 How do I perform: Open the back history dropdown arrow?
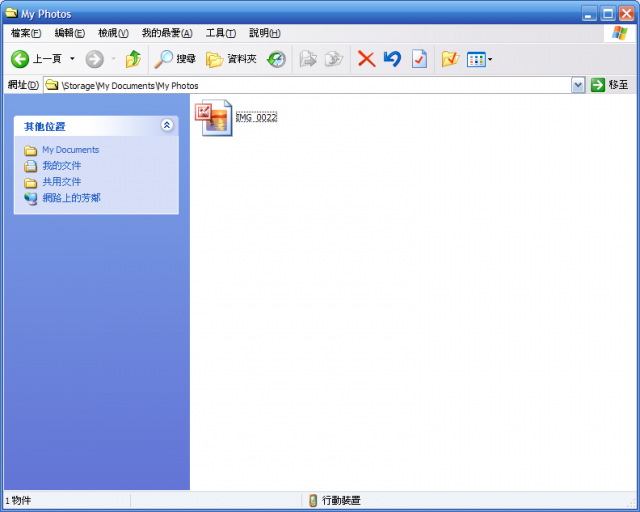pyautogui.click(x=72, y=59)
